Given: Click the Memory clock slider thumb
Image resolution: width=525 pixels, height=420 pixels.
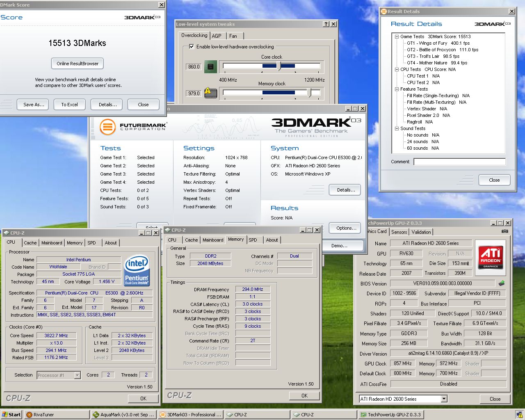Looking at the screenshot, I should pyautogui.click(x=309, y=93).
